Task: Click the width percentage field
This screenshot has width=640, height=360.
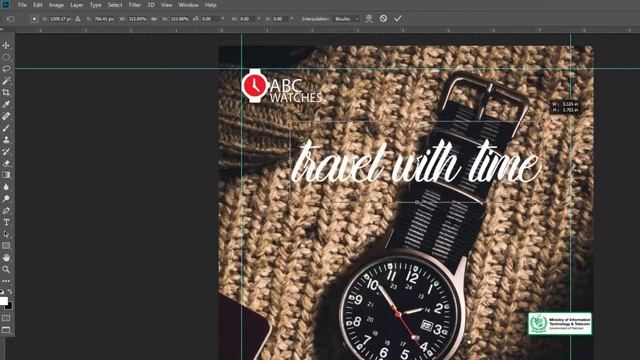Action: (138, 19)
